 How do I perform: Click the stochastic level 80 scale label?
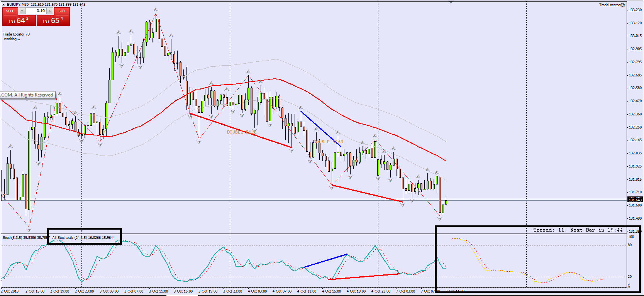630,245
